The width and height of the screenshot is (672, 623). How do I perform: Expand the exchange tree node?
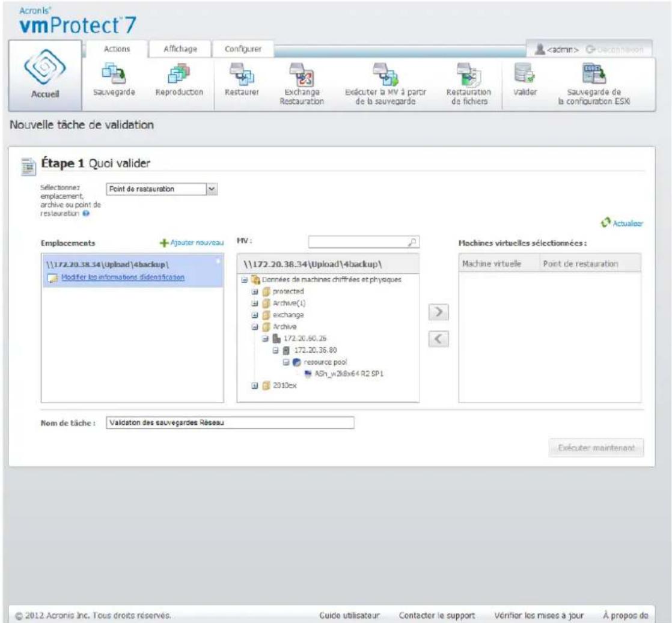pos(255,315)
